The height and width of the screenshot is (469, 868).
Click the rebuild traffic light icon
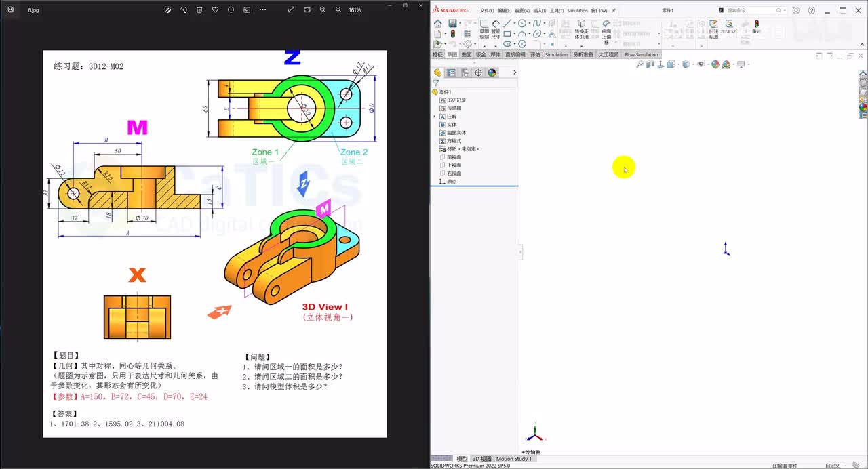[453, 33]
